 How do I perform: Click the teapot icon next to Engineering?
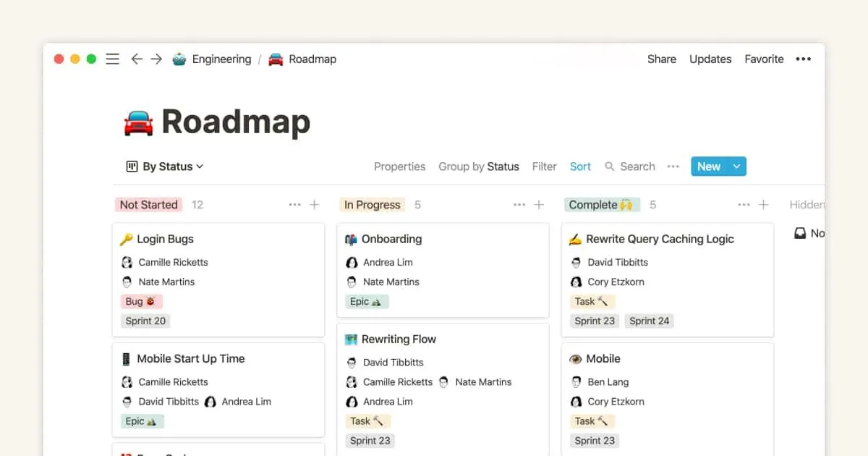(x=176, y=59)
